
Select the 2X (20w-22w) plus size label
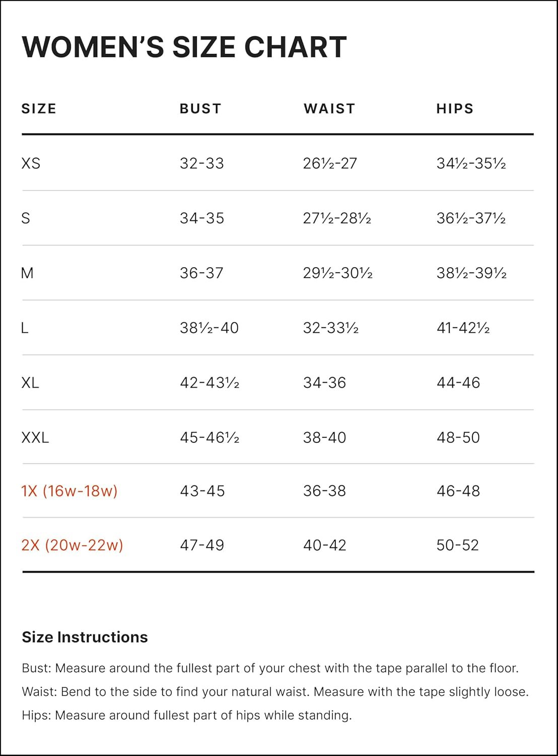(72, 545)
